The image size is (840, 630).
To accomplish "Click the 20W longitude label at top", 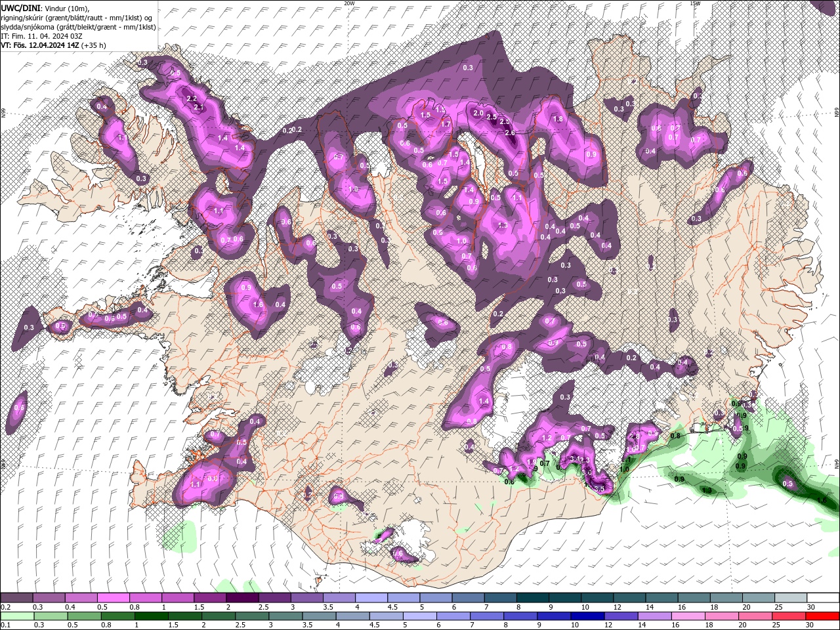I will pos(349,3).
